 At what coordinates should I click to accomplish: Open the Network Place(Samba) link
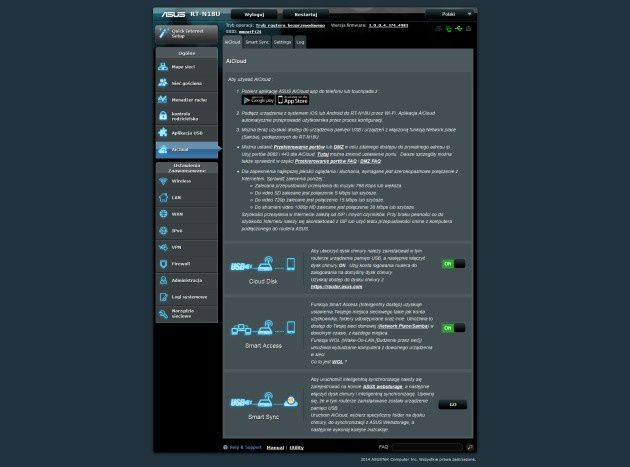[x=403, y=326]
